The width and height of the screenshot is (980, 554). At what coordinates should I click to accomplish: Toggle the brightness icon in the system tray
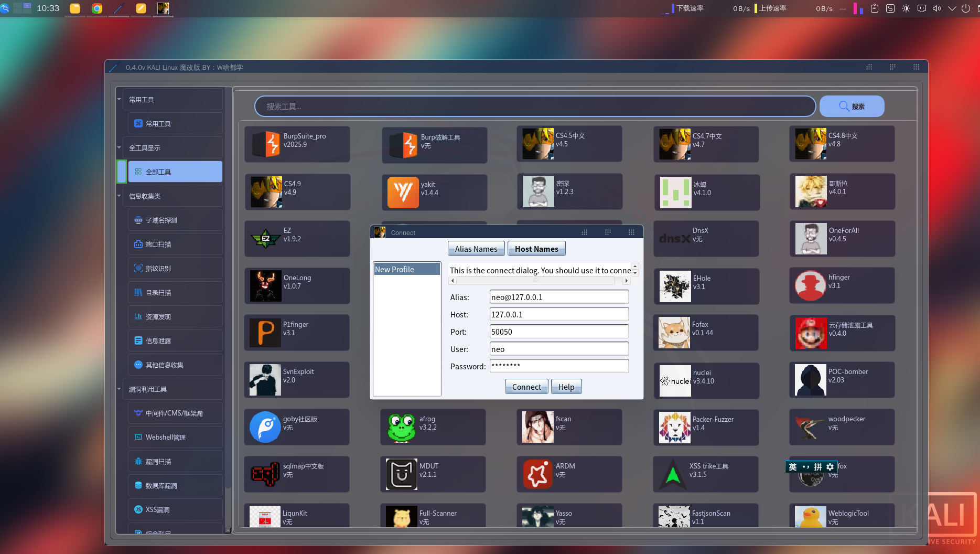(x=906, y=8)
